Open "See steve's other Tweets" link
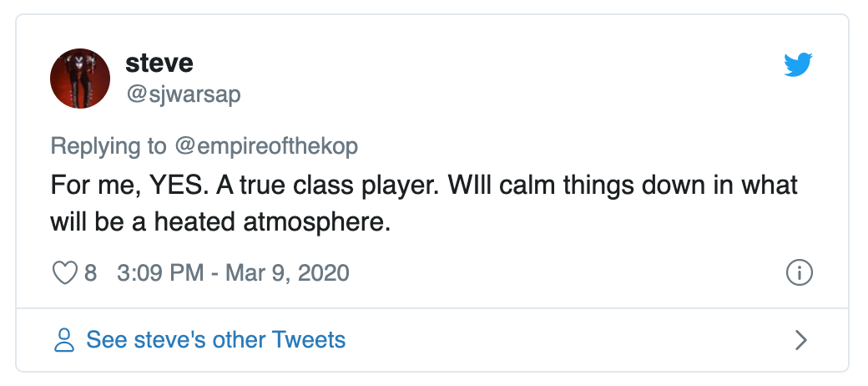Screen dimensions: 868x386 point(215,339)
